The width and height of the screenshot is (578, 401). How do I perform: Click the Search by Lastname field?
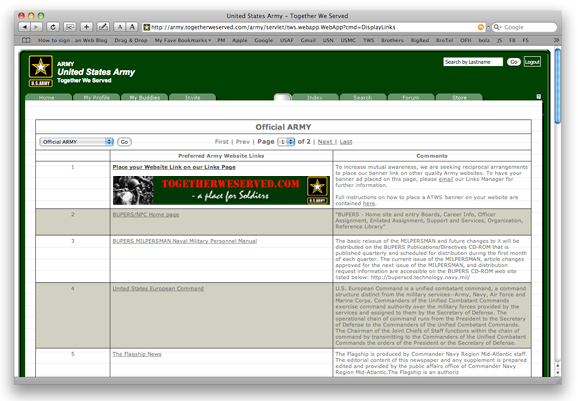point(473,62)
